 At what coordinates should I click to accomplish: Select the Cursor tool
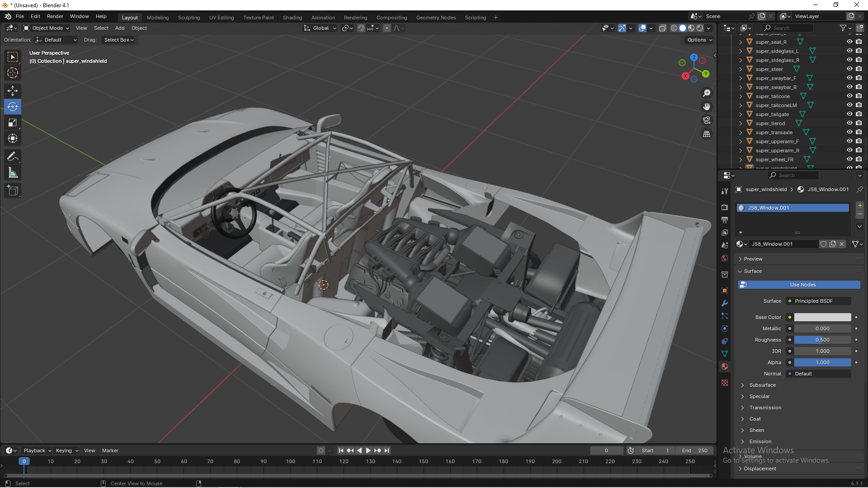click(x=13, y=73)
